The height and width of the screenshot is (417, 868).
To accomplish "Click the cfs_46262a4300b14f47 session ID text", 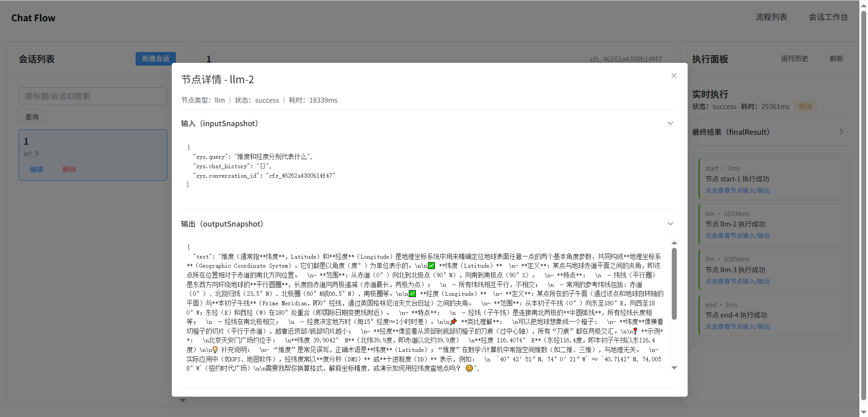I will (626, 59).
